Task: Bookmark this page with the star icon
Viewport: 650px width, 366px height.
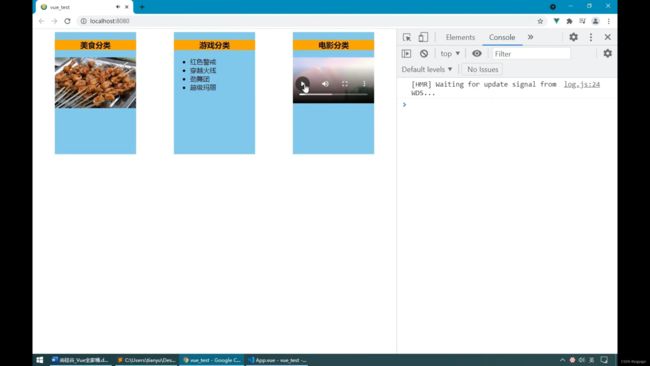Action: (540, 21)
